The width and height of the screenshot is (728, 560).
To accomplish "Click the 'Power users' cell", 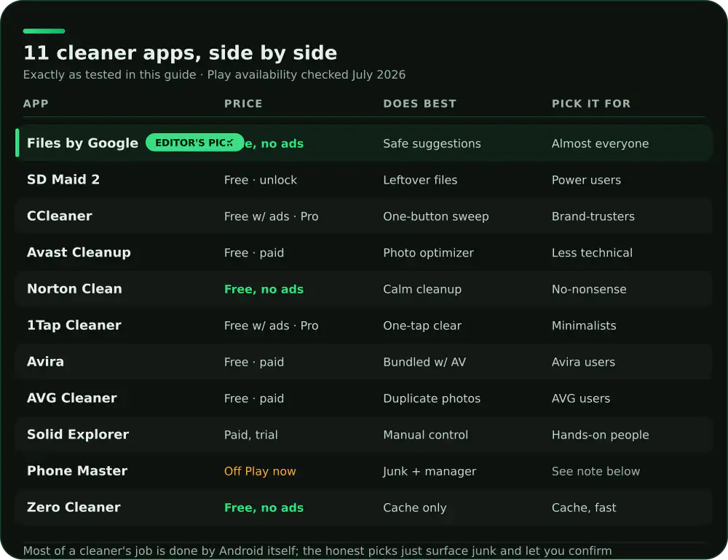I will 586,180.
